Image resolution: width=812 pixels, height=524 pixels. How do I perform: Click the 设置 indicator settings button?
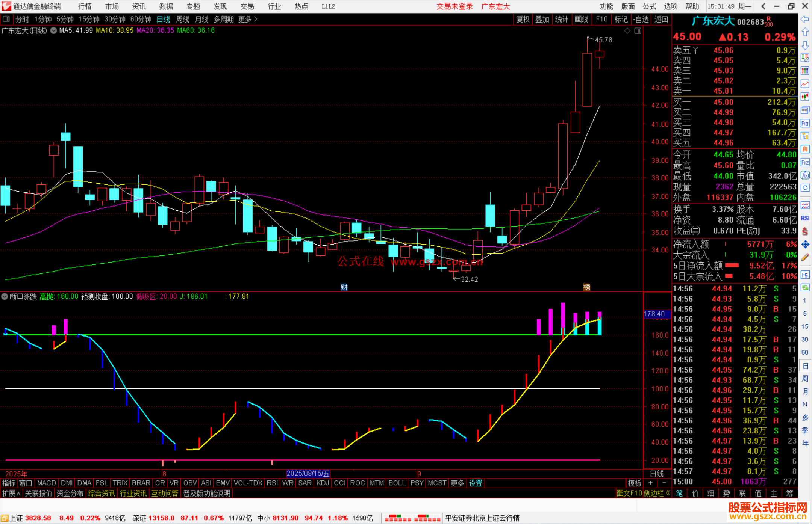(x=476, y=483)
